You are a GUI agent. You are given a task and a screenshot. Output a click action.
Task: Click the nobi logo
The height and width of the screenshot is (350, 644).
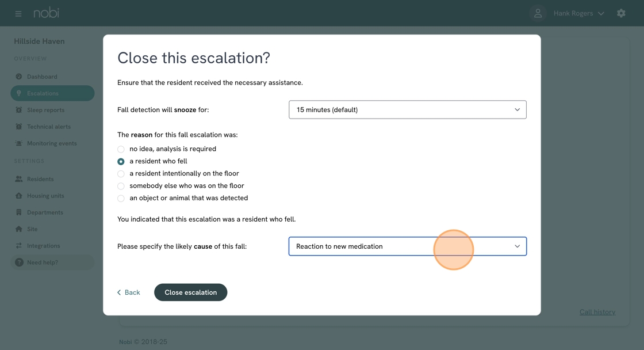pyautogui.click(x=46, y=13)
